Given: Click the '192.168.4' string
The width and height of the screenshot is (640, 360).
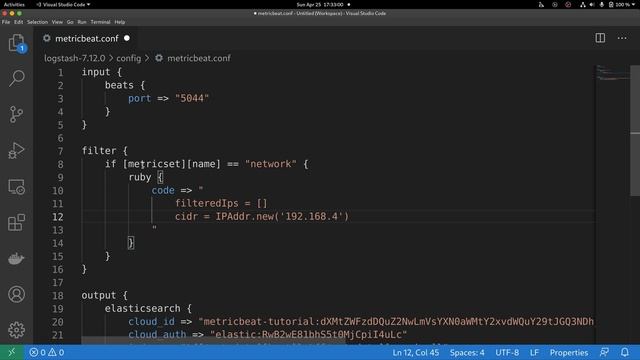Looking at the screenshot, I should (311, 216).
